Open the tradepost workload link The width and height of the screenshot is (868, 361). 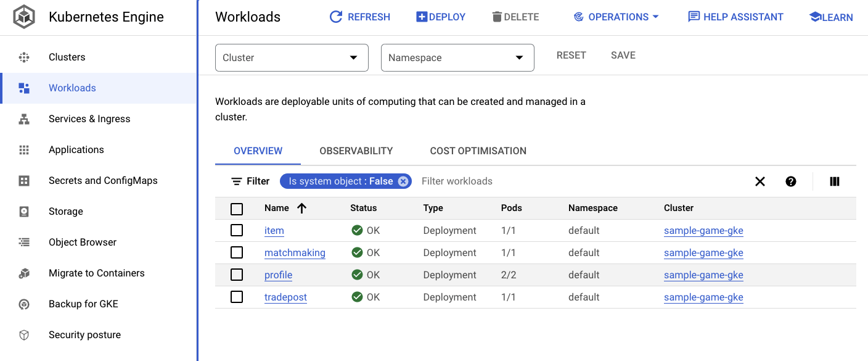(x=285, y=297)
